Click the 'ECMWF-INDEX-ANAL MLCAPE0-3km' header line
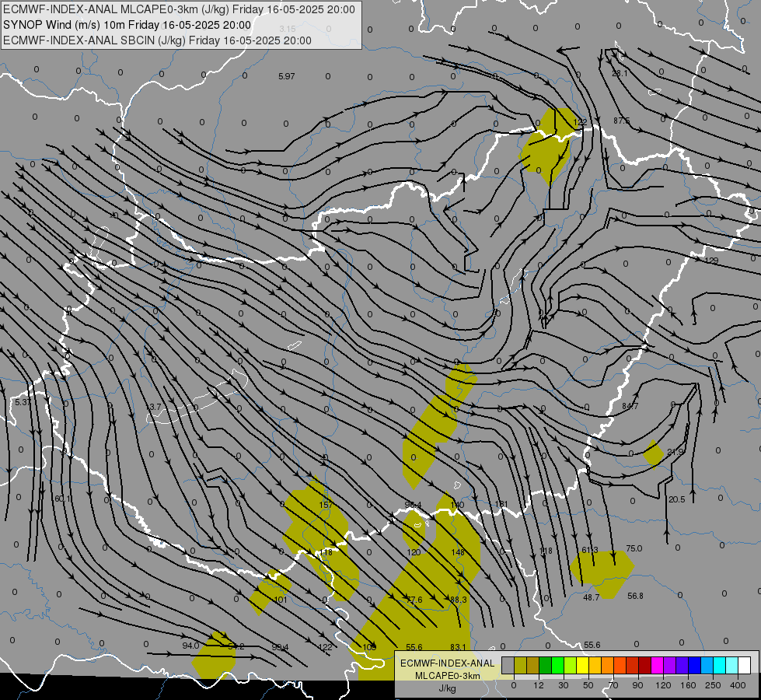Image resolution: width=761 pixels, height=700 pixels. pyautogui.click(x=179, y=9)
